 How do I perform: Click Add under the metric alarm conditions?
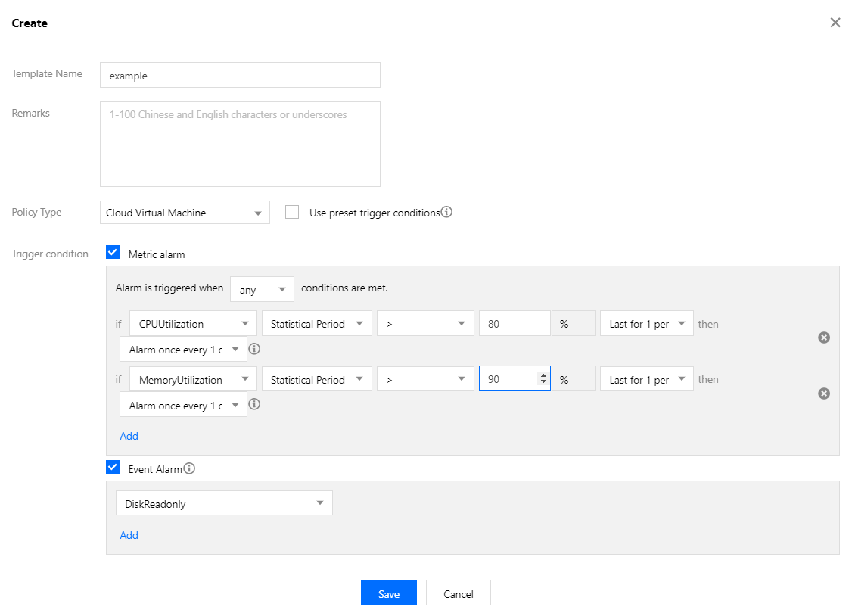click(x=129, y=436)
